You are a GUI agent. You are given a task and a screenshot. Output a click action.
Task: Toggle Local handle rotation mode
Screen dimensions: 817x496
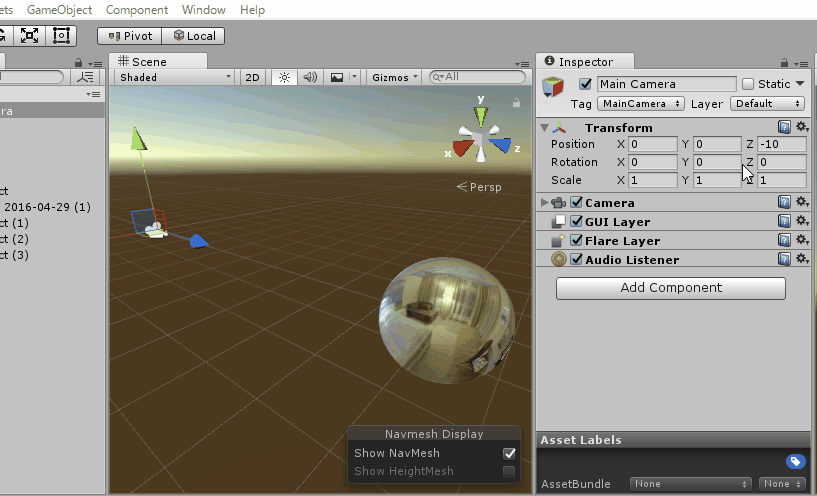tap(193, 36)
